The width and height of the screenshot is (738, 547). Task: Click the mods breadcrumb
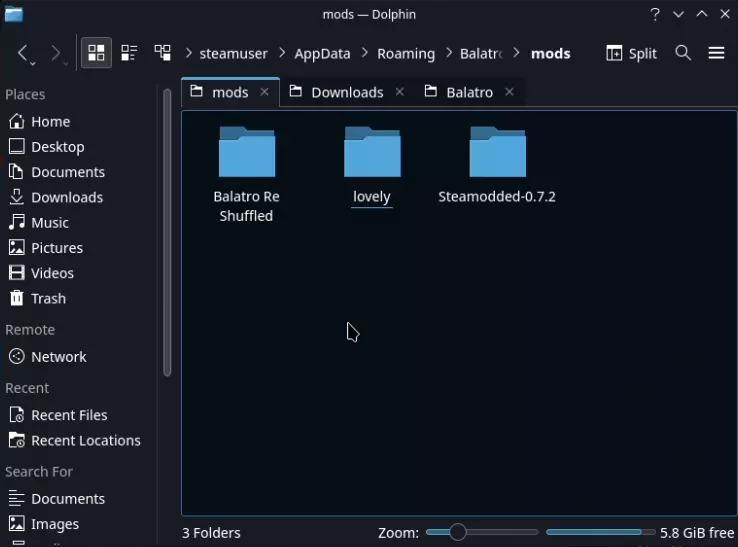tap(551, 54)
